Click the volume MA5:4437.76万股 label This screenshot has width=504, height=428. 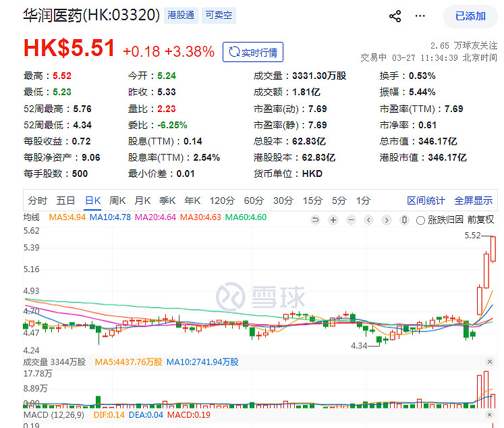[x=128, y=362]
